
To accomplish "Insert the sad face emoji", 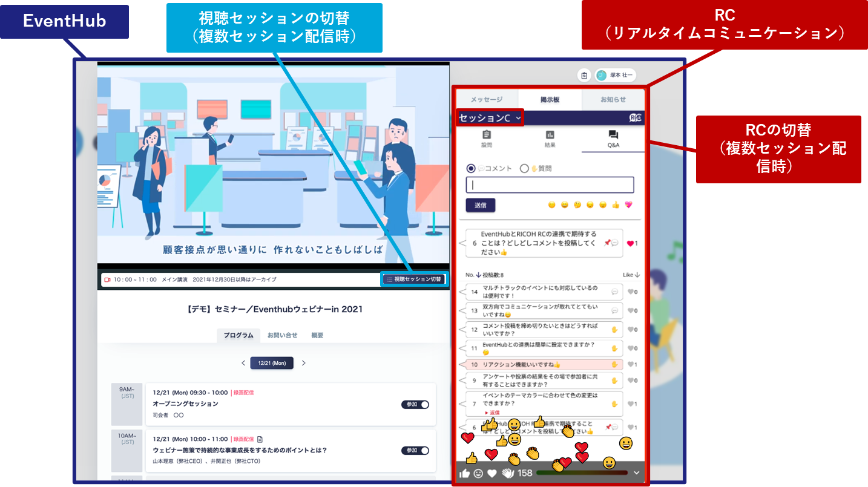I will click(590, 205).
